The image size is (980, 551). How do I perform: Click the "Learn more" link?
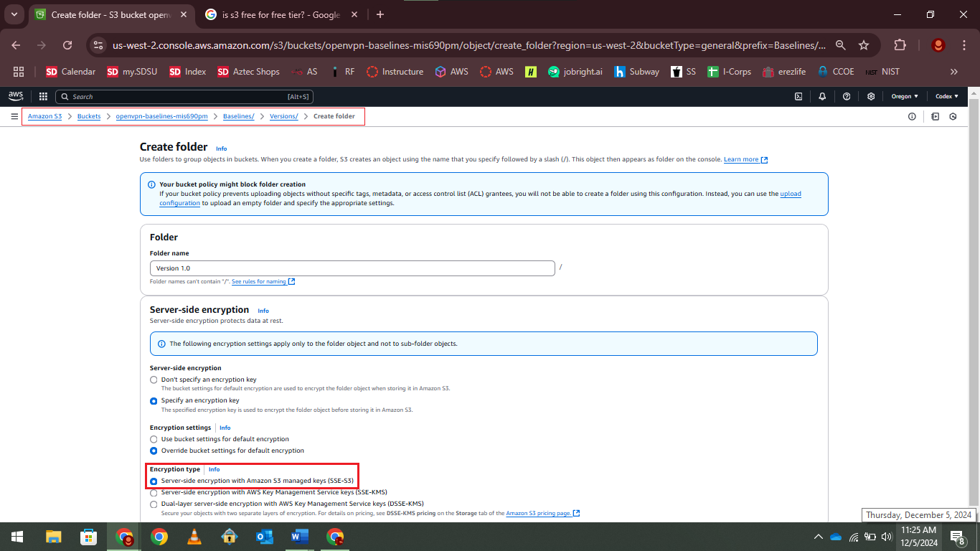pos(745,159)
